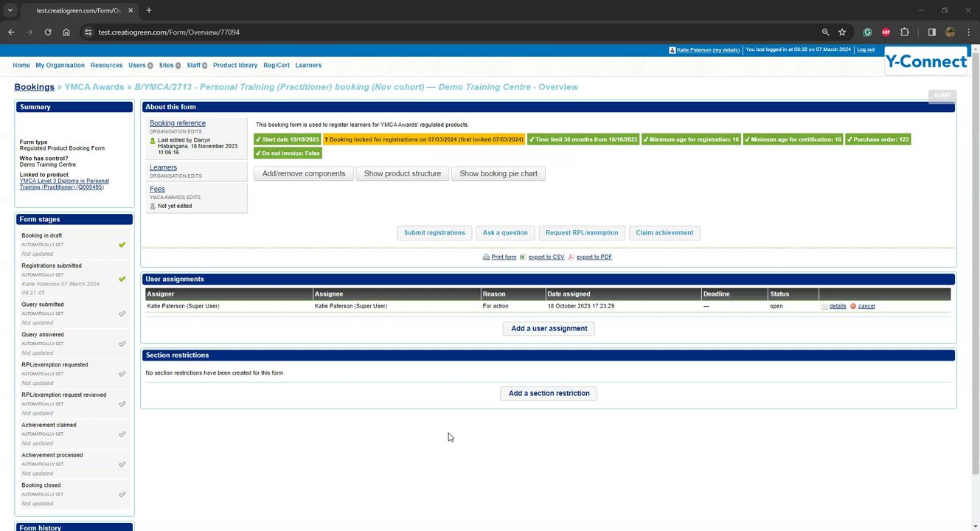
Task: Open the Home menu item
Action: (x=21, y=66)
